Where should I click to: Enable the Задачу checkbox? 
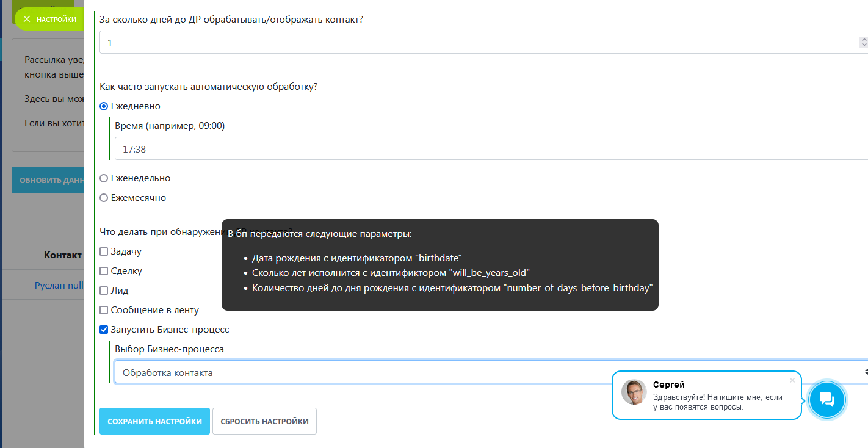tap(104, 251)
